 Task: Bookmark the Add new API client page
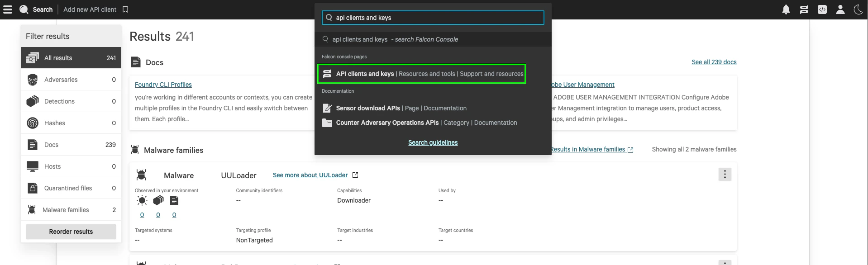[126, 9]
